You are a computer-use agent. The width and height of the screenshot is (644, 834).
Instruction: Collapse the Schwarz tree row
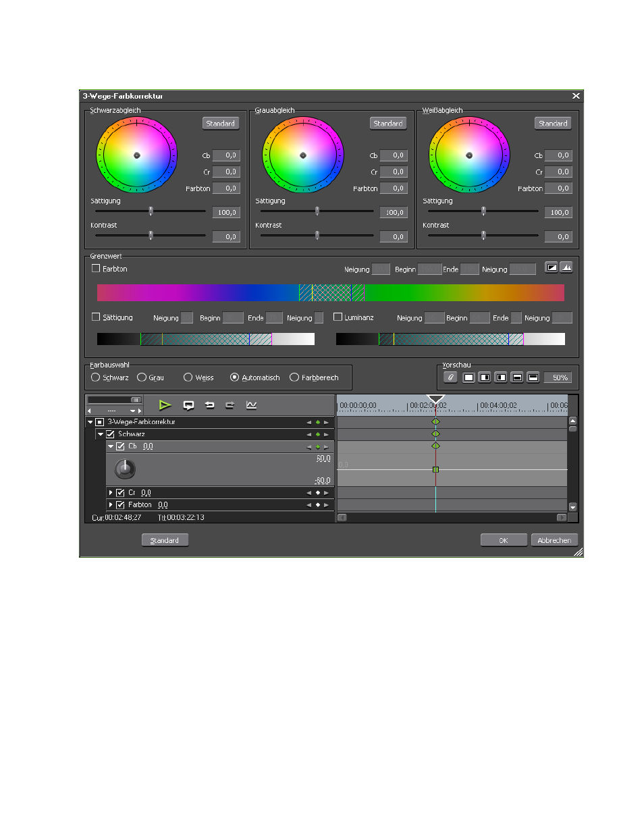(x=101, y=434)
